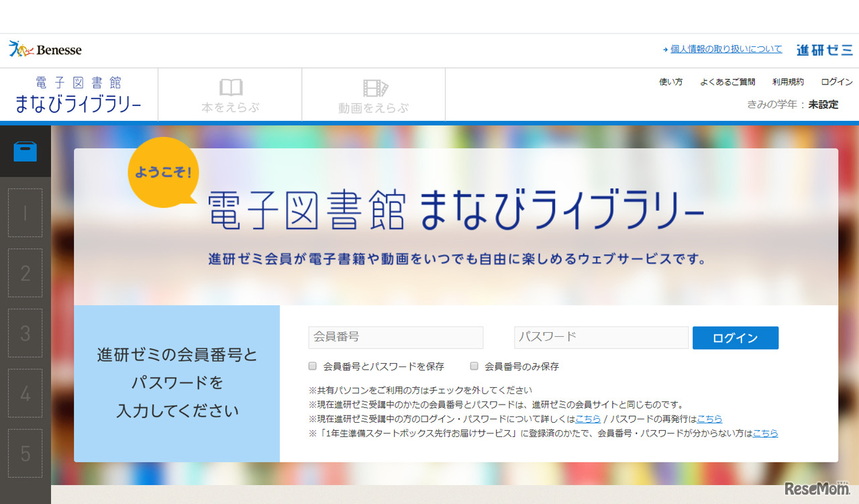Open the 使い方 help page
Viewport: 859px width, 504px height.
tap(670, 81)
